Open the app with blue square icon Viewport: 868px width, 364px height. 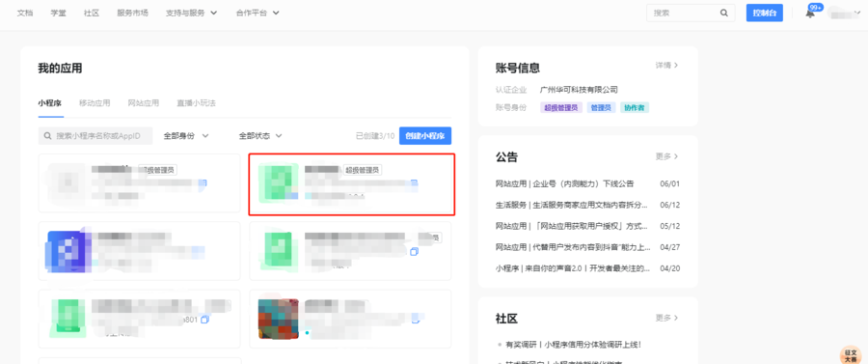tap(140, 251)
